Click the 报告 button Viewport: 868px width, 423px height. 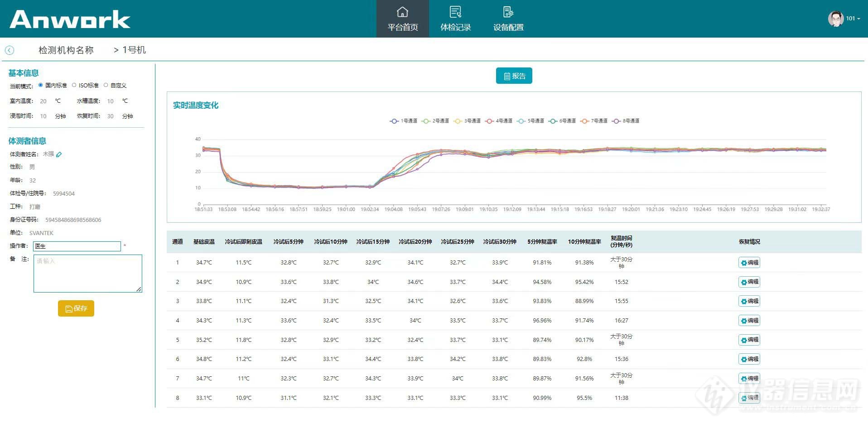514,76
